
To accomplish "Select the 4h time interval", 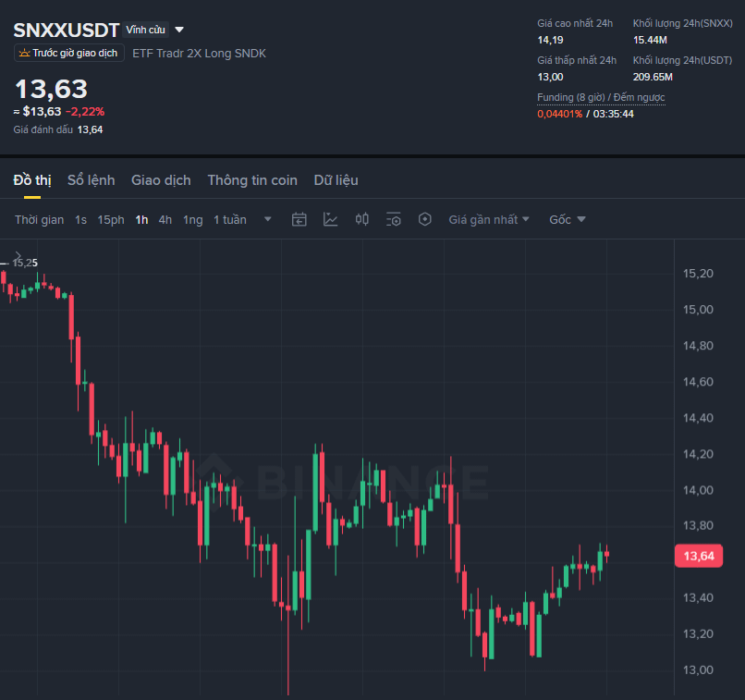I will coord(165,220).
